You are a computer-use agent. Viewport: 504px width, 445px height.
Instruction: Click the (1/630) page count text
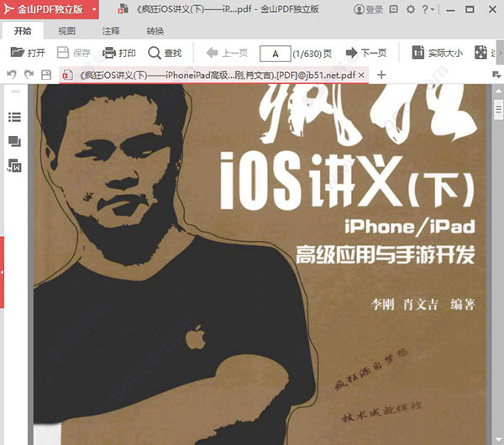(312, 54)
